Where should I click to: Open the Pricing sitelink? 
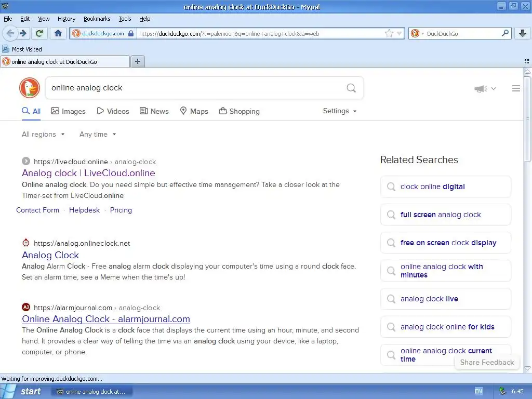point(121,210)
